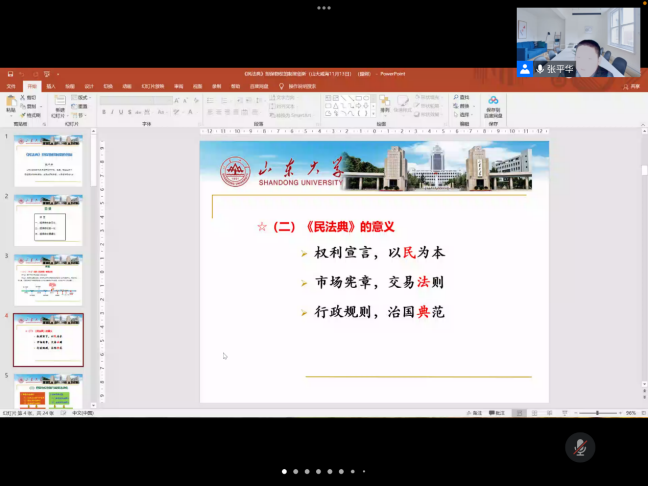This screenshot has width=648, height=486.
Task: Select the slide 3 thumbnail in the panel
Action: [x=48, y=279]
